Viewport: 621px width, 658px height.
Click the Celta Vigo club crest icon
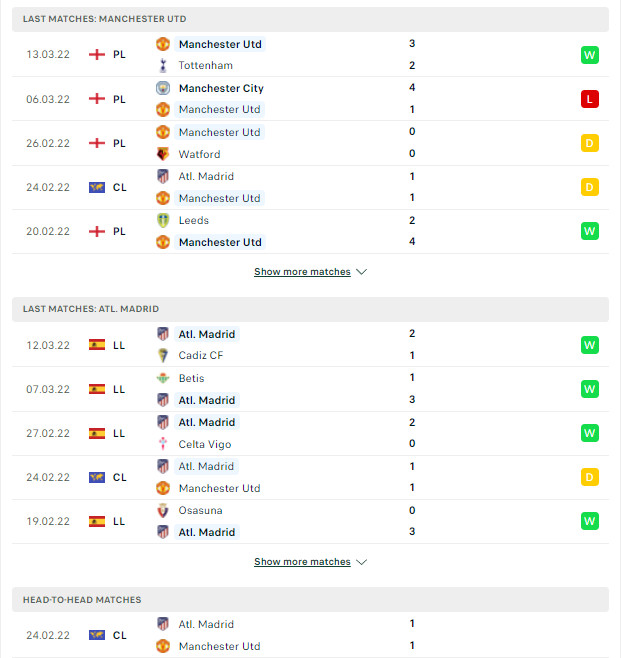163,444
